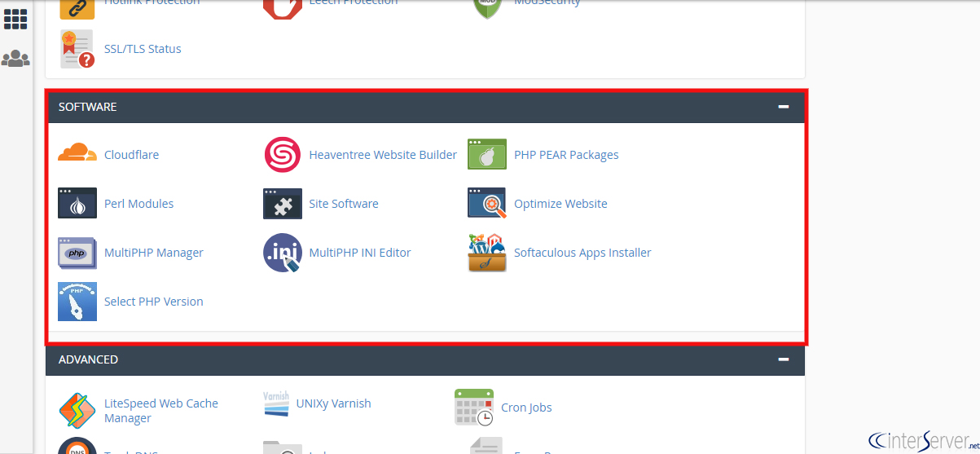
Task: Open the Optimize Website link
Action: point(560,204)
